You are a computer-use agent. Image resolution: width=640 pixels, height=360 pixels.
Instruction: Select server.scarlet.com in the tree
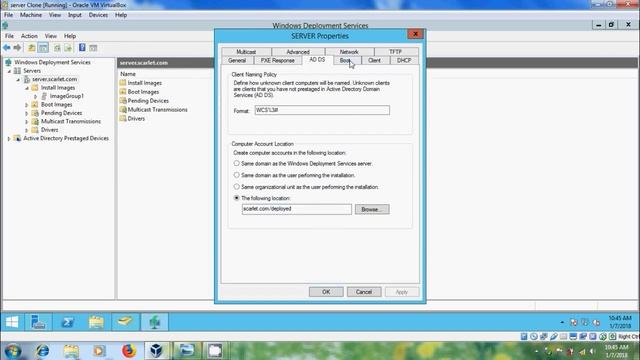tap(55, 79)
